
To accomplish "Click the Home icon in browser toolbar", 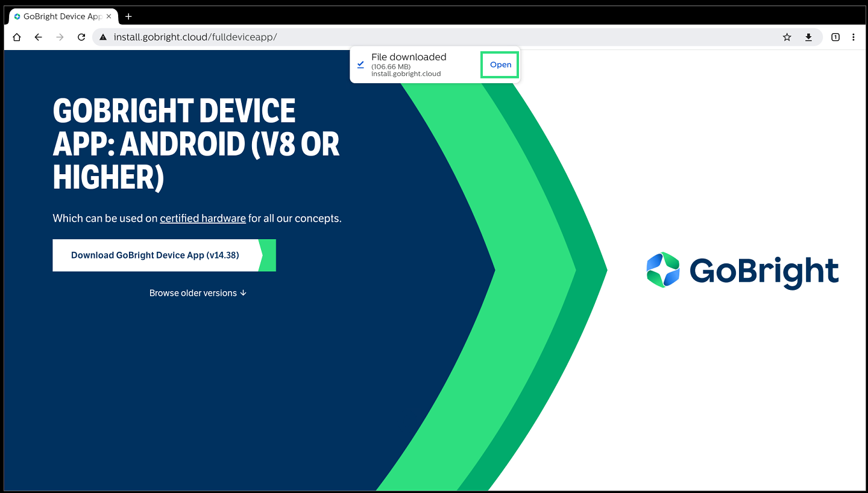I will pos(17,37).
